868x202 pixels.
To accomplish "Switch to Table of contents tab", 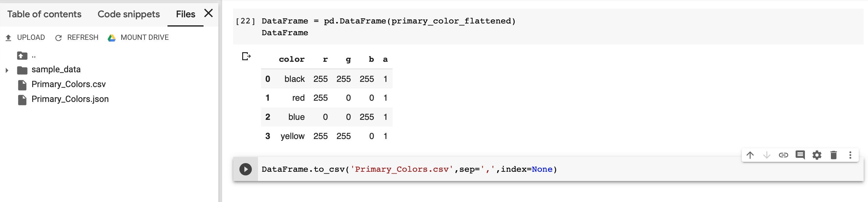I will coord(44,14).
